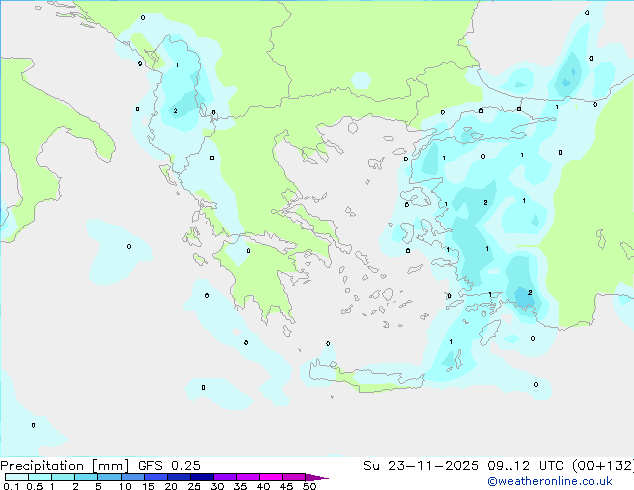
Task: Select the legend swatch between 1 and 2
Action: tap(63, 477)
